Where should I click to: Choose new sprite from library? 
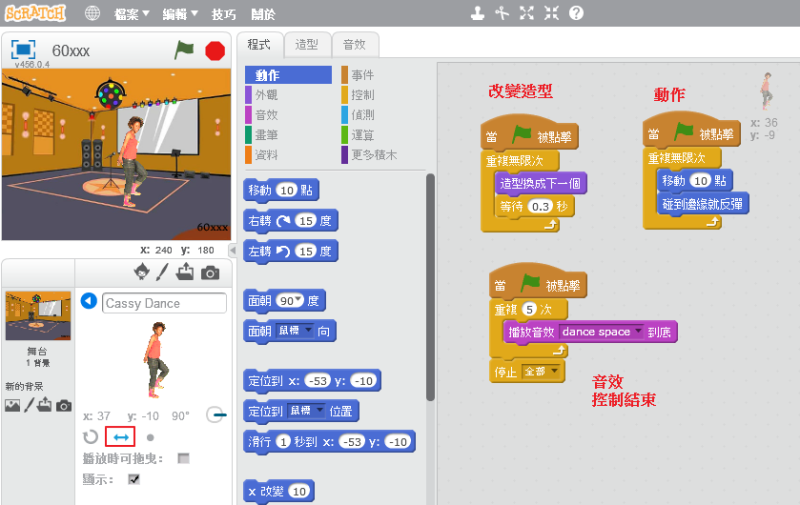coord(141,272)
